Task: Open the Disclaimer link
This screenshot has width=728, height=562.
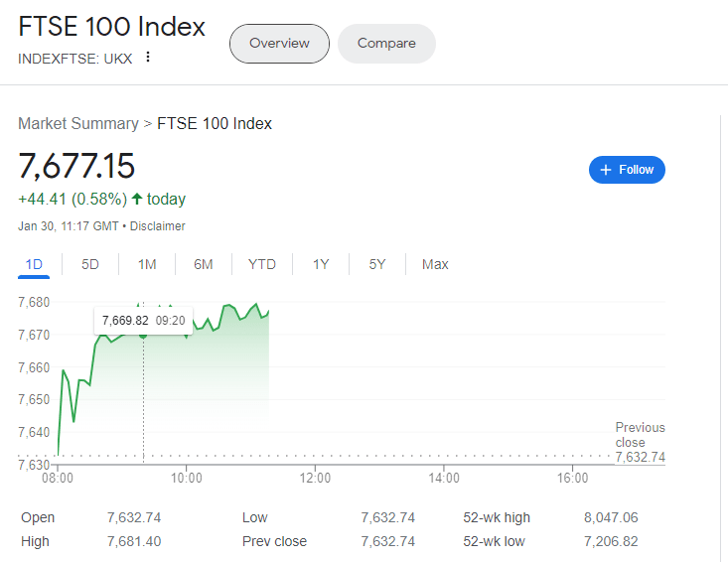Action: (158, 226)
